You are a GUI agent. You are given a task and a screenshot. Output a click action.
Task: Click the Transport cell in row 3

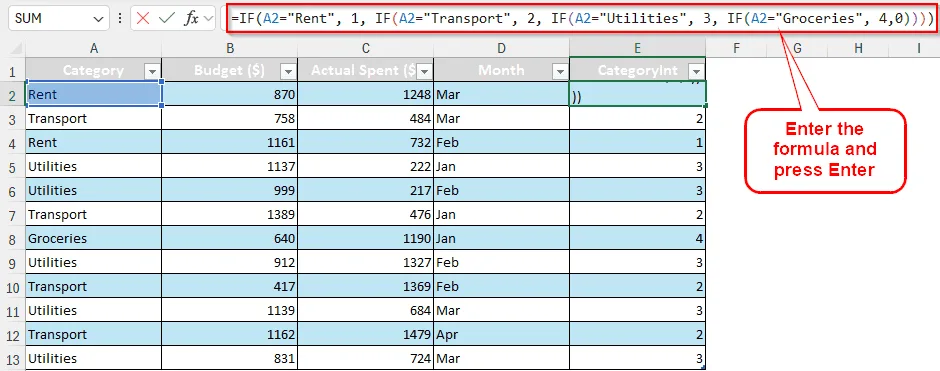94,118
